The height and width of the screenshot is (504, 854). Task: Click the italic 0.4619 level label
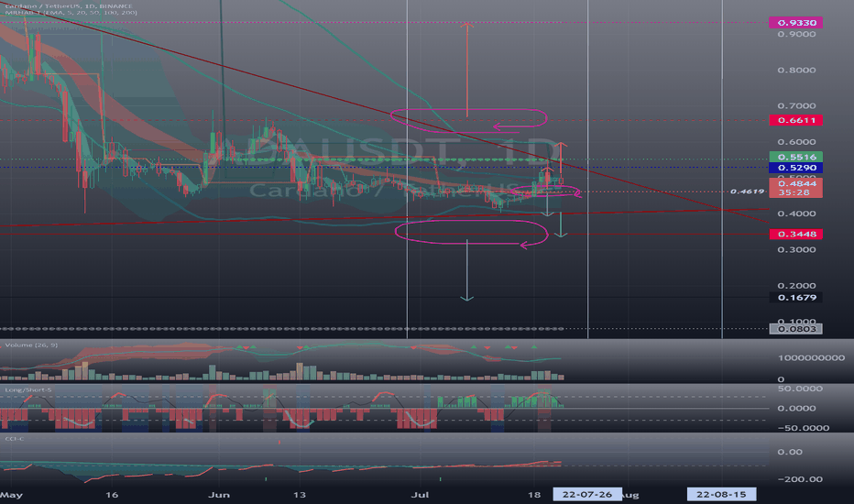tap(747, 192)
